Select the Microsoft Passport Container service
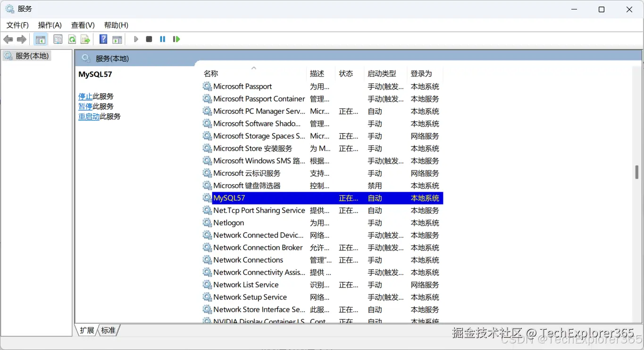 322,99
